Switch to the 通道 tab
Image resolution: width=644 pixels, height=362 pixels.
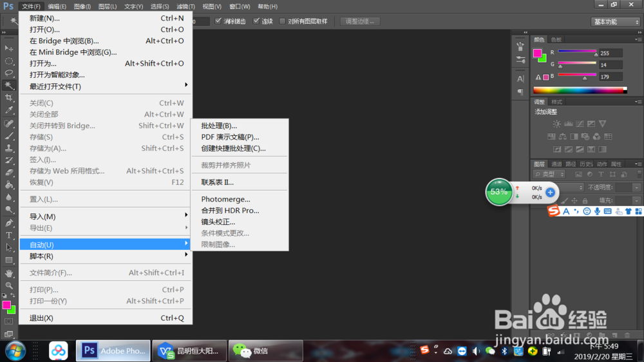pos(556,164)
